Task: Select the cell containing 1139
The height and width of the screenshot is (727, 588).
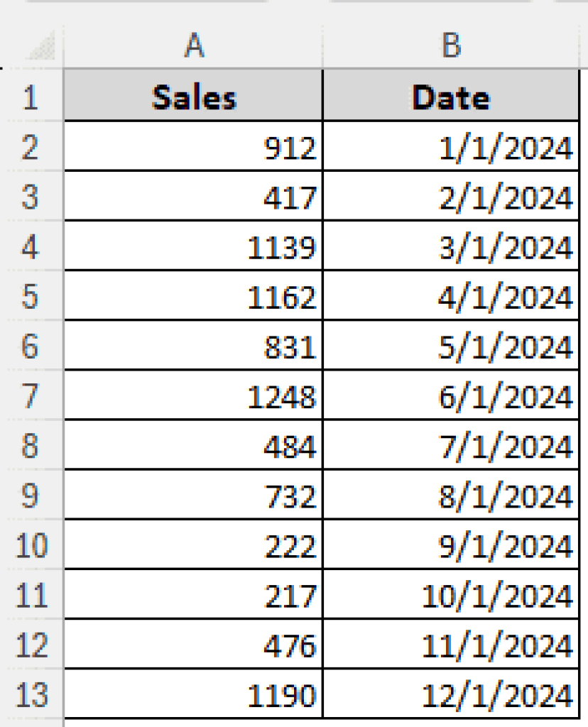Action: tap(194, 246)
